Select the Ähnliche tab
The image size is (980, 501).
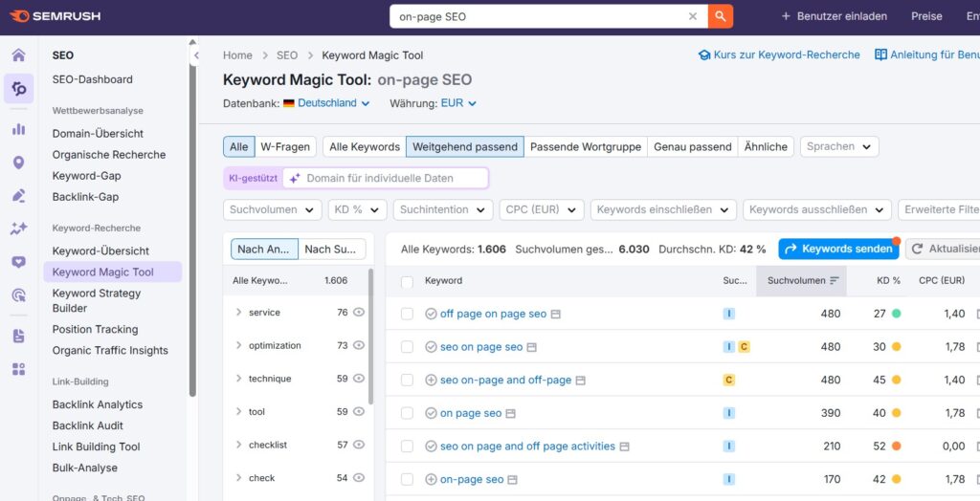pos(766,147)
